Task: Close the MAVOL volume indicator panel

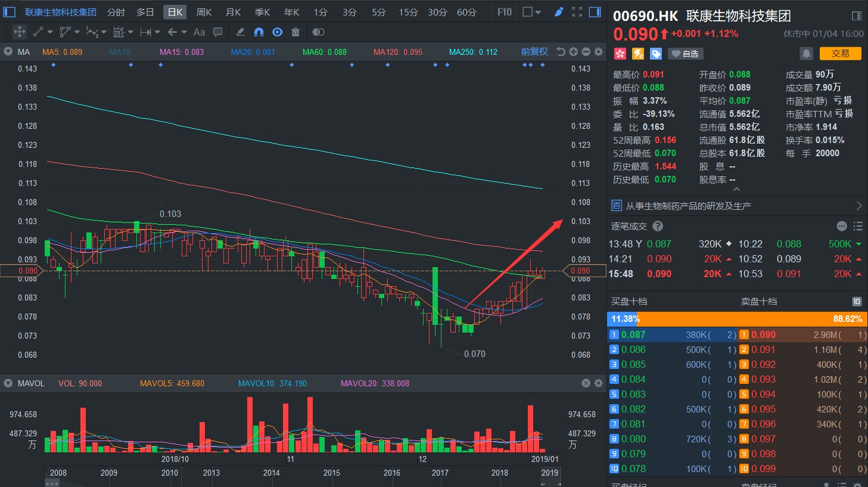Action: click(586, 383)
